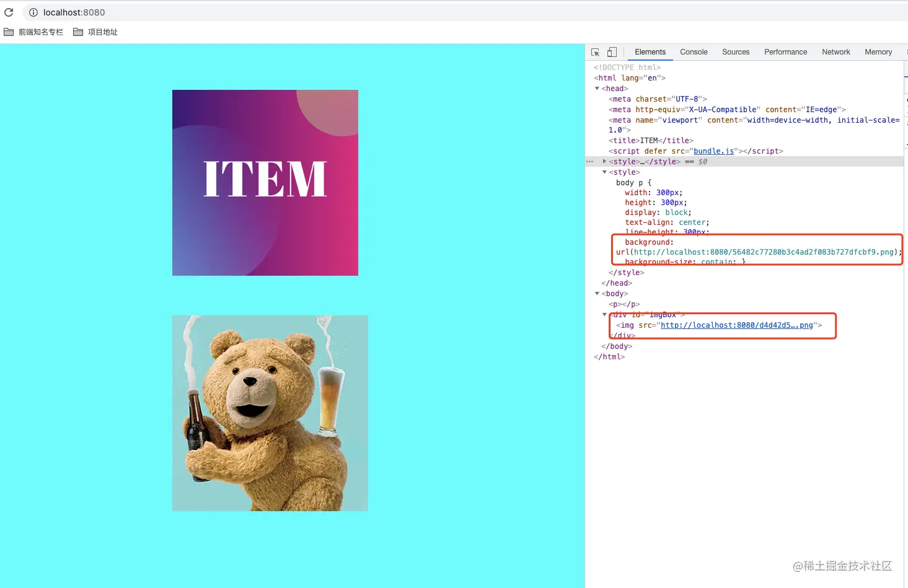
Task: Click the text-align: center declaration
Action: (x=667, y=222)
